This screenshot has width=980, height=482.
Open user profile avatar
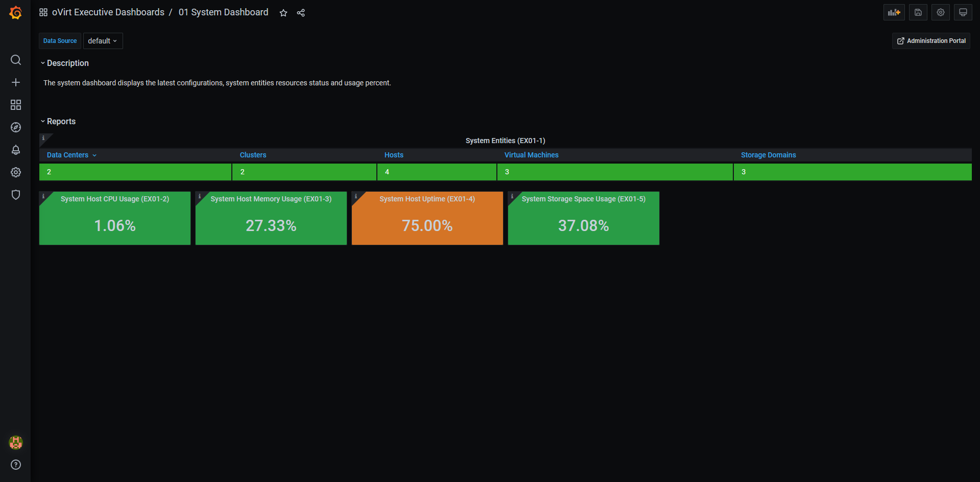coord(16,443)
